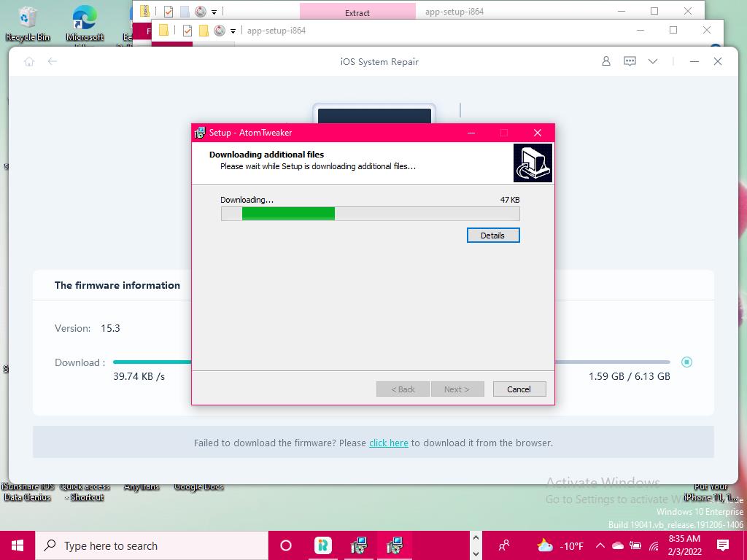This screenshot has width=747, height=560.
Task: Follow the "click here" browser download link
Action: click(x=388, y=443)
